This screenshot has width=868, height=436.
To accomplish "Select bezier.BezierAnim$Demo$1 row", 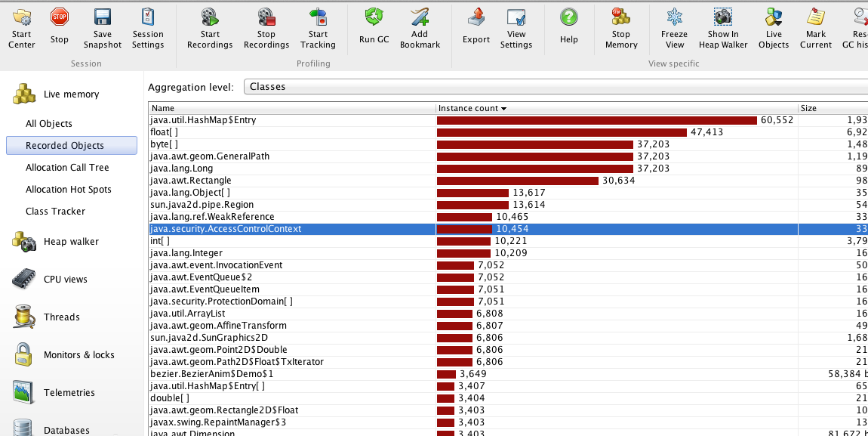I will [x=508, y=374].
